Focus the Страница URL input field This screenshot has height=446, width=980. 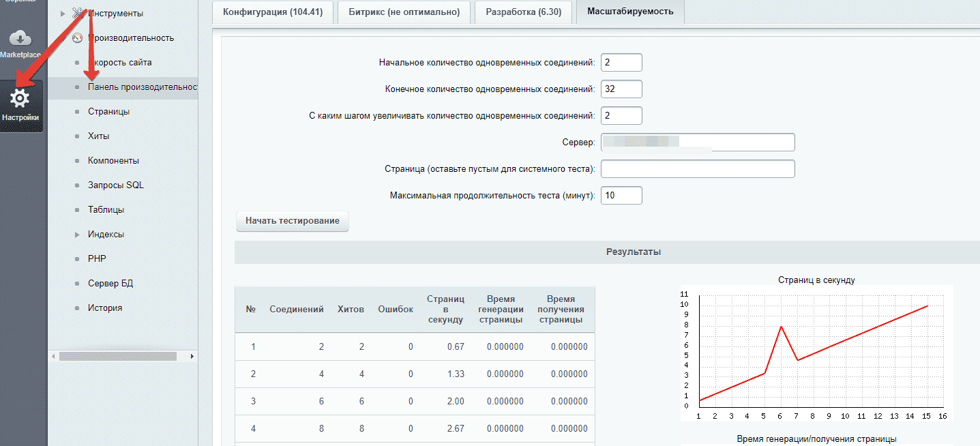[x=698, y=168]
